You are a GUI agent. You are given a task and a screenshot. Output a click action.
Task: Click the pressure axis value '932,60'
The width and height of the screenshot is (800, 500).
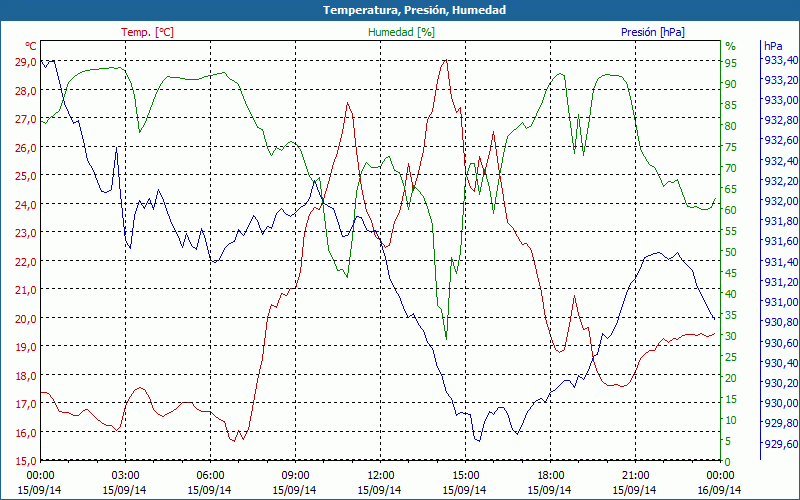point(781,140)
